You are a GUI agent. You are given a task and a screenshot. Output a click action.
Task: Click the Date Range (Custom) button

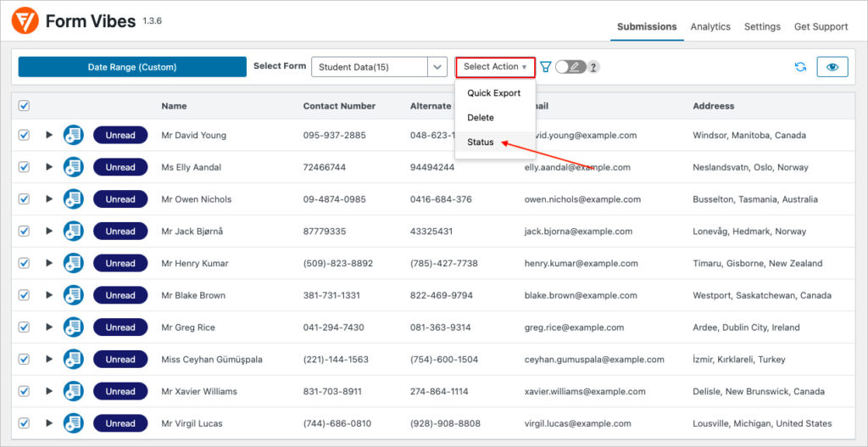tap(132, 67)
